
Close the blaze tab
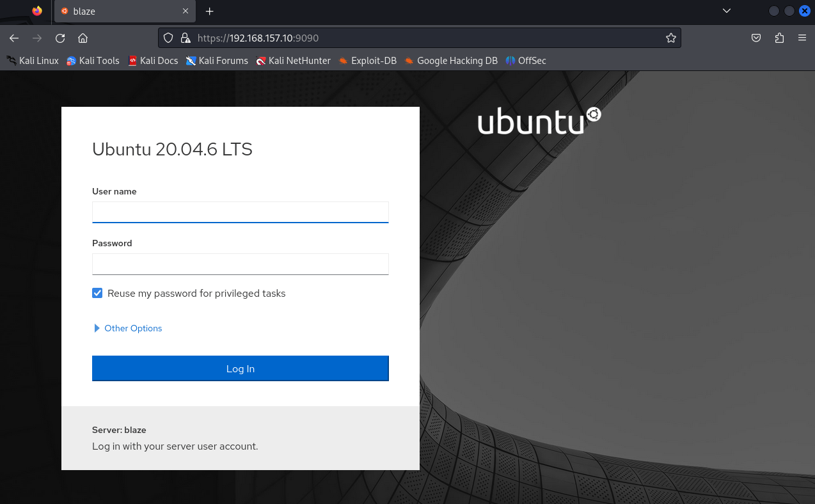pyautogui.click(x=186, y=12)
